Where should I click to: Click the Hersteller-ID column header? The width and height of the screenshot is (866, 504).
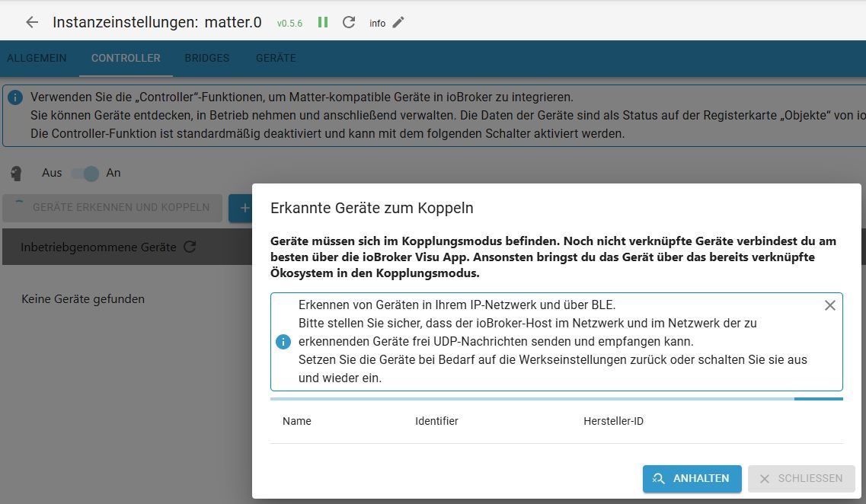coord(613,421)
